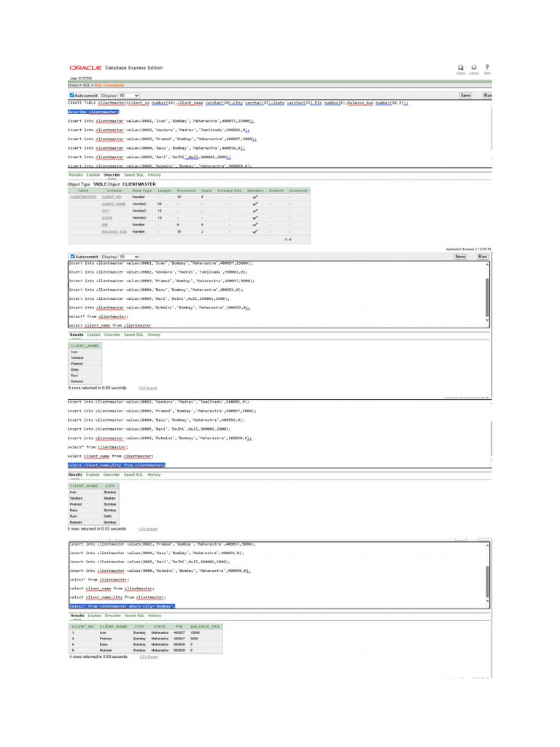Select Results tab above Object Type TABLE line
560x747 pixels.
(76, 175)
